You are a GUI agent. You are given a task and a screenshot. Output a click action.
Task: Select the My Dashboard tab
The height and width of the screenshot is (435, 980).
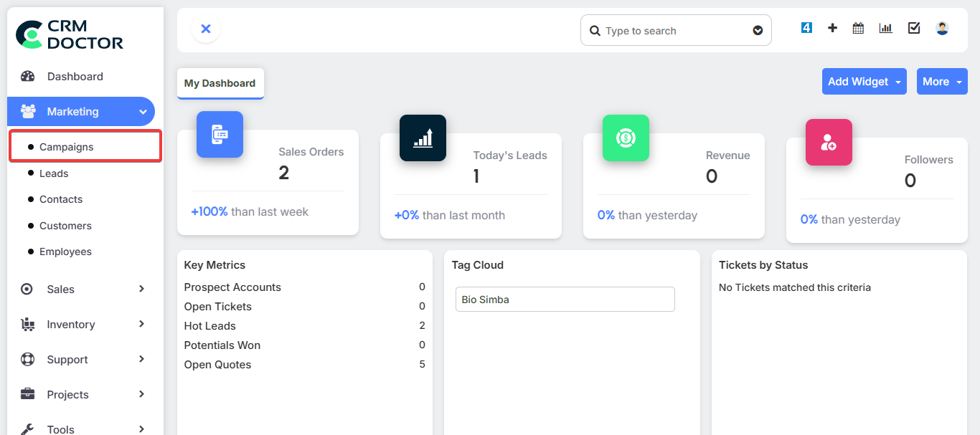(x=220, y=83)
